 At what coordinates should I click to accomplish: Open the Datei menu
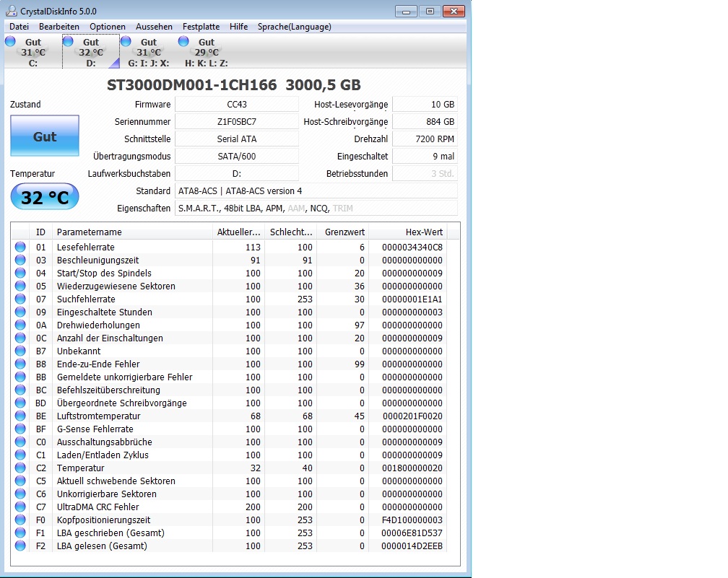pyautogui.click(x=19, y=27)
